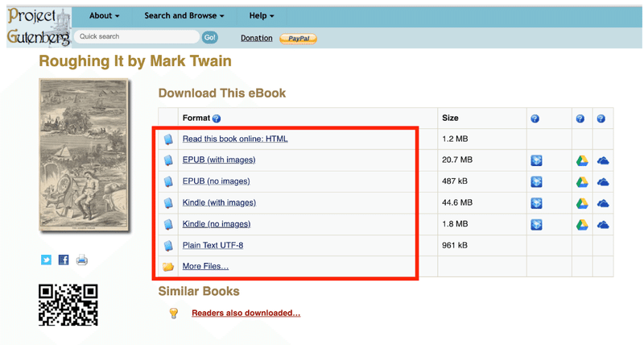This screenshot has width=644, height=345.
Task: Open the Help dropdown menu
Action: 261,16
